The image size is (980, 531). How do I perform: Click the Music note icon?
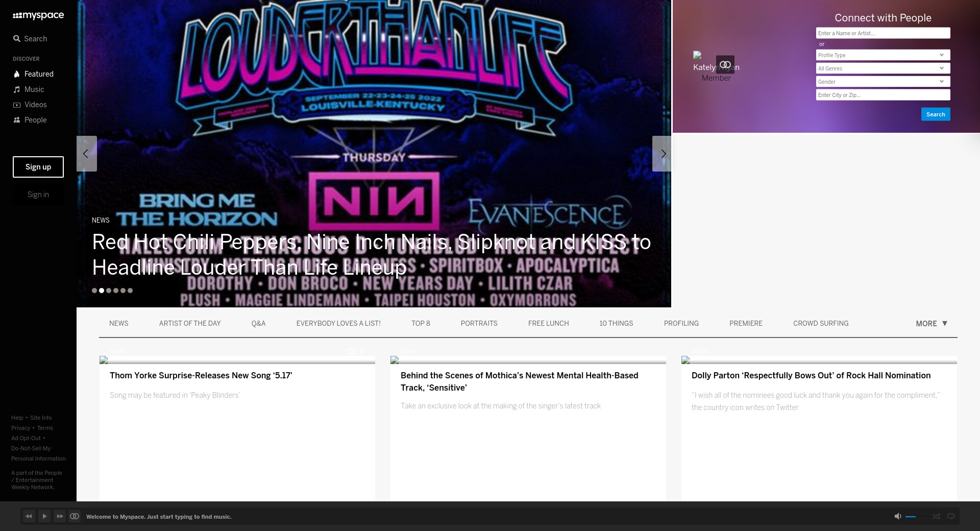17,89
